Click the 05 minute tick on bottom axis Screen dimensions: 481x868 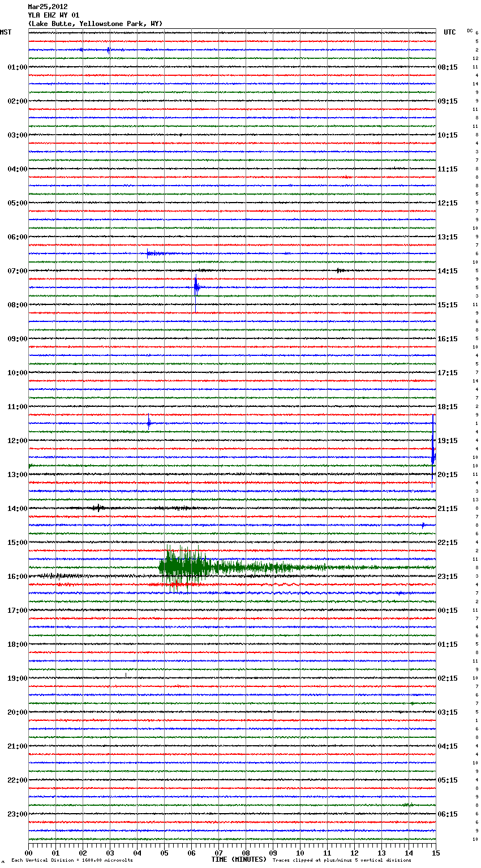164,853
